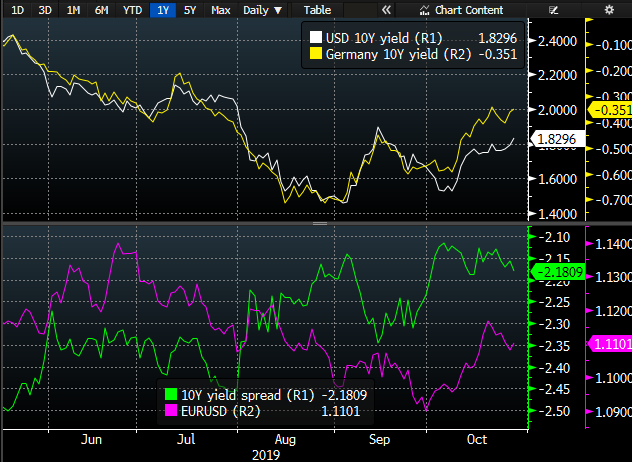Click the green 10Y yield spread swatch

[171, 395]
